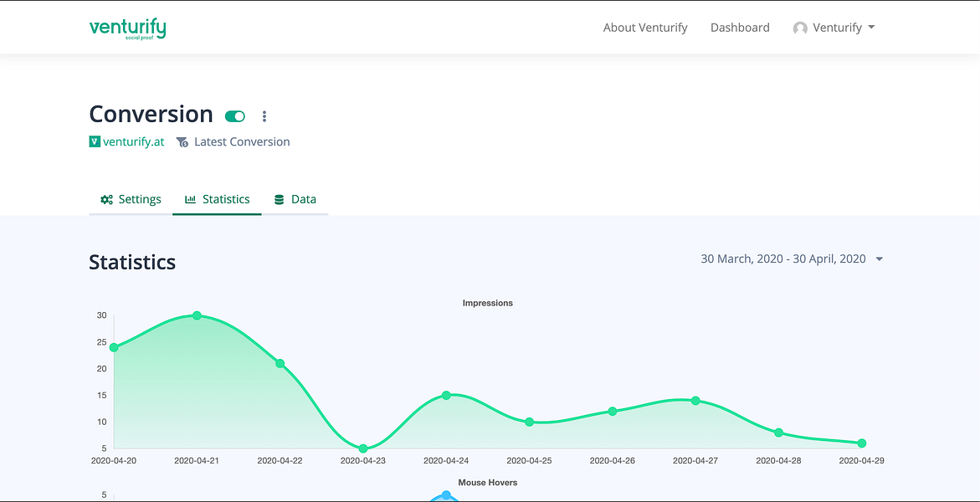Click the Latest Conversion funnel icon
Viewport: 980px width, 502px height.
click(182, 142)
